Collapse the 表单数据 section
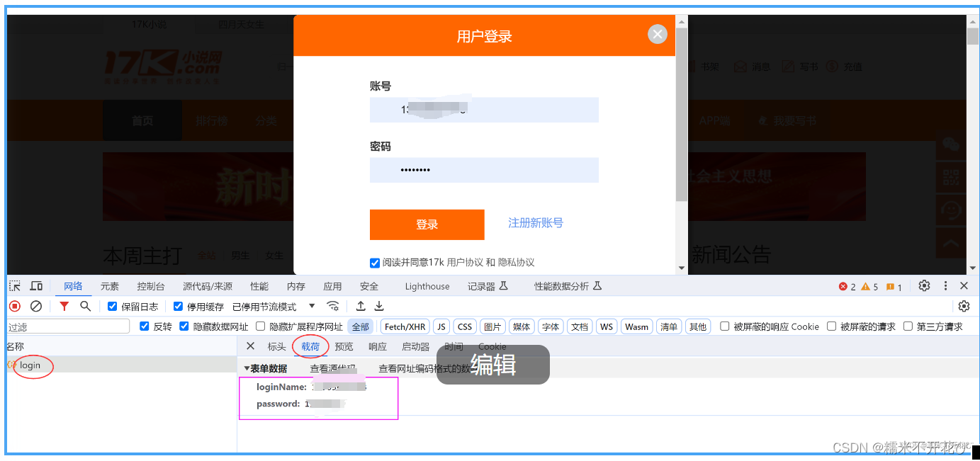 (247, 369)
